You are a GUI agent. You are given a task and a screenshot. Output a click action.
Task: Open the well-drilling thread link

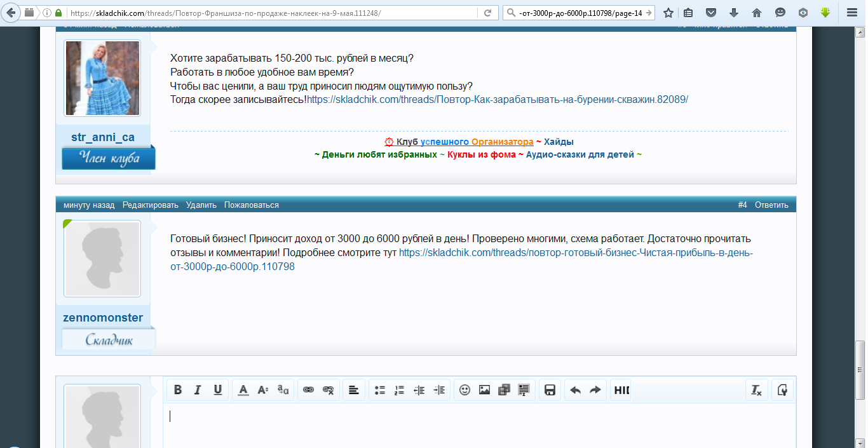498,100
